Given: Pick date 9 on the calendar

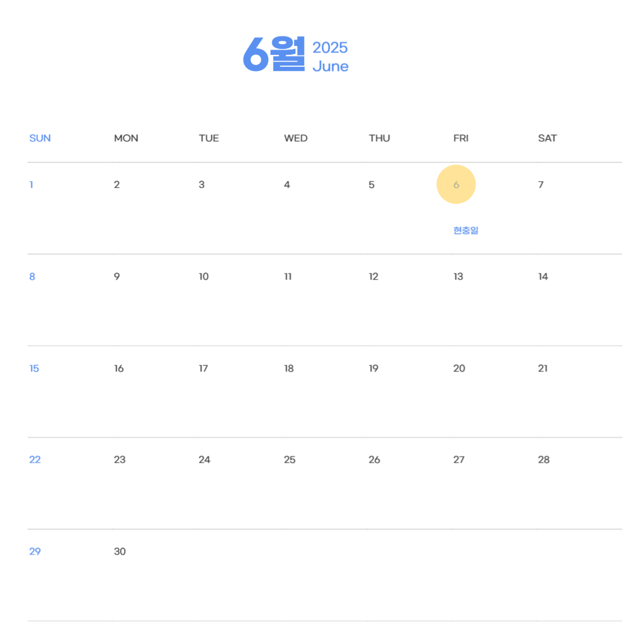Looking at the screenshot, I should coord(117,277).
